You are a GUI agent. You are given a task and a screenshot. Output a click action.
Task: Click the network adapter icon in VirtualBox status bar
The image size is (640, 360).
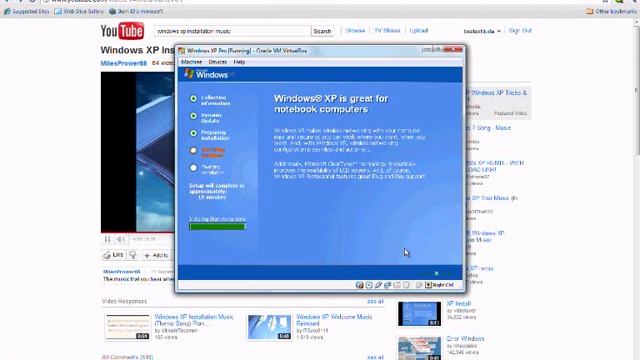388,285
